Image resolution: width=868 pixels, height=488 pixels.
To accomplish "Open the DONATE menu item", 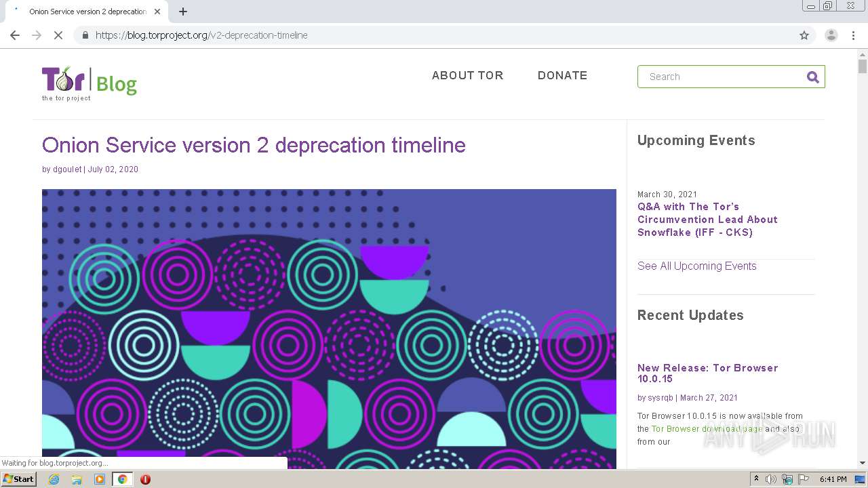I will [x=563, y=75].
